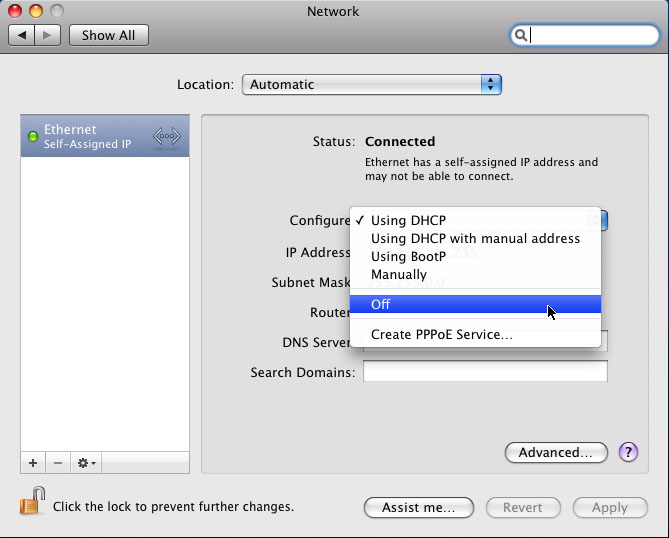Screen dimensions: 669x538
Task: Remove the service with minus button
Action: (58, 463)
